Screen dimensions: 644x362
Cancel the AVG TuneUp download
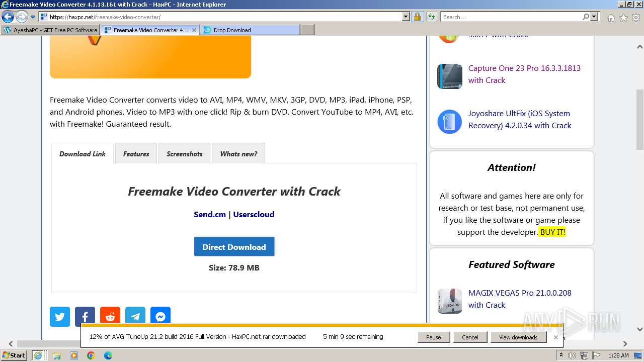click(x=470, y=337)
